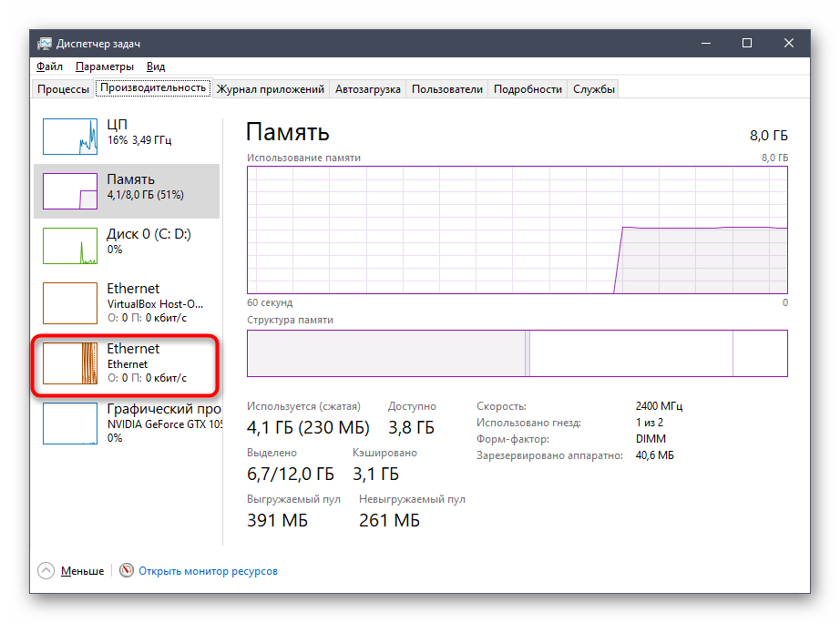The width and height of the screenshot is (840, 623).
Task: Click the resource monitor icon
Action: 126,571
